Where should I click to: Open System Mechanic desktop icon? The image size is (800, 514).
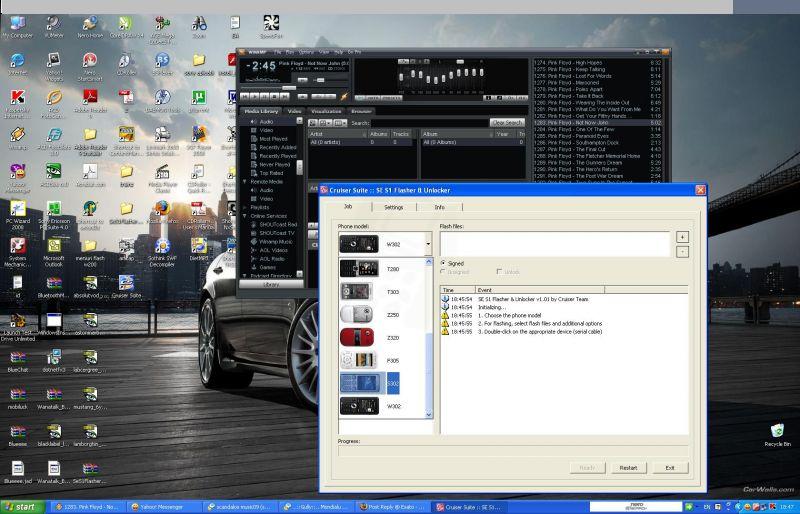17,252
